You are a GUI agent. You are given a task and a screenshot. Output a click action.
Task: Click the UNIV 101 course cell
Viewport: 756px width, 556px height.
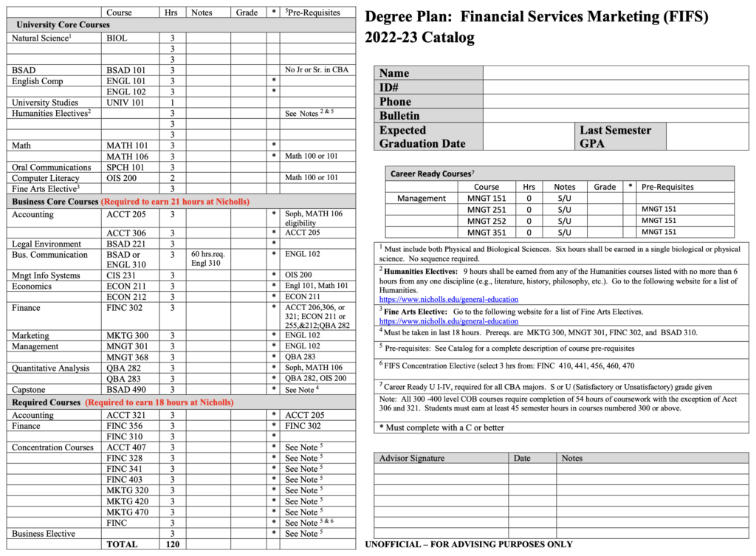pyautogui.click(x=130, y=102)
